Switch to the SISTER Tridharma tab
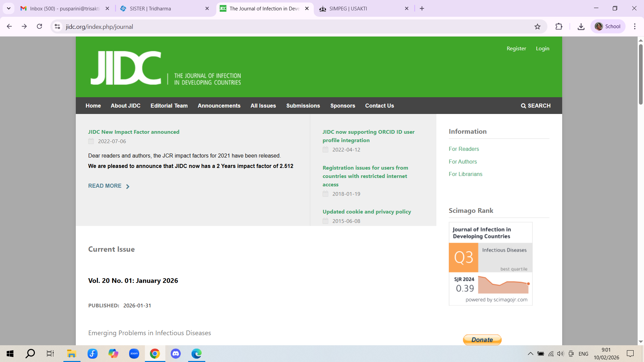The width and height of the screenshot is (644, 362). pyautogui.click(x=150, y=9)
